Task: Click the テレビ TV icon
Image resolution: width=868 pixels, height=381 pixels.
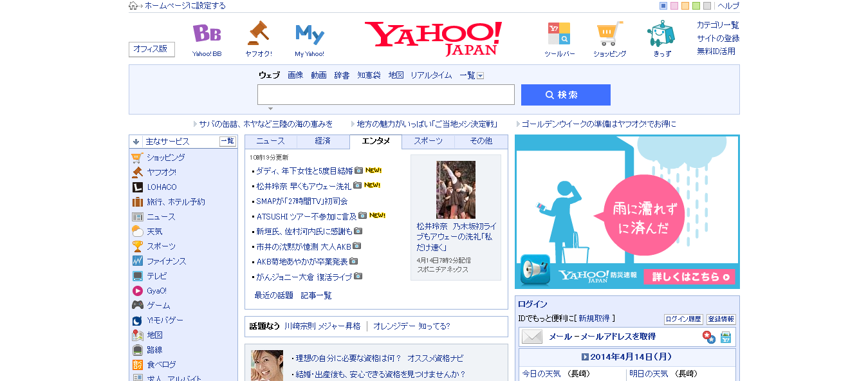Action: coord(137,276)
